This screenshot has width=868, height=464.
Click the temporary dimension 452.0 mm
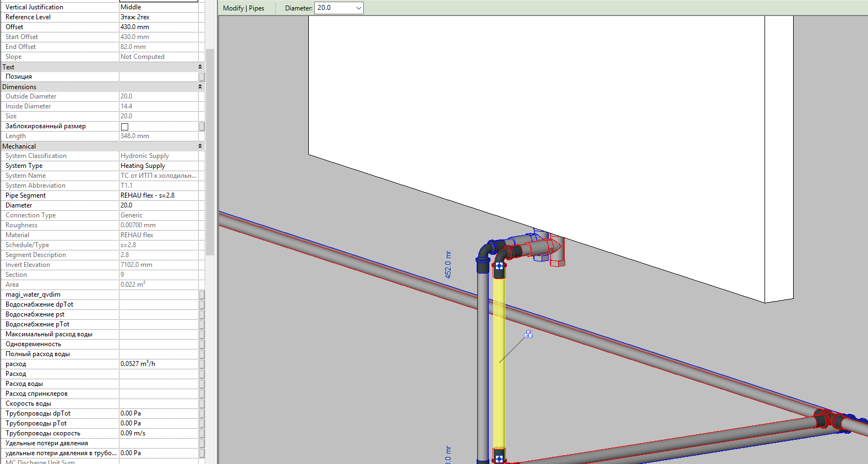[x=448, y=265]
